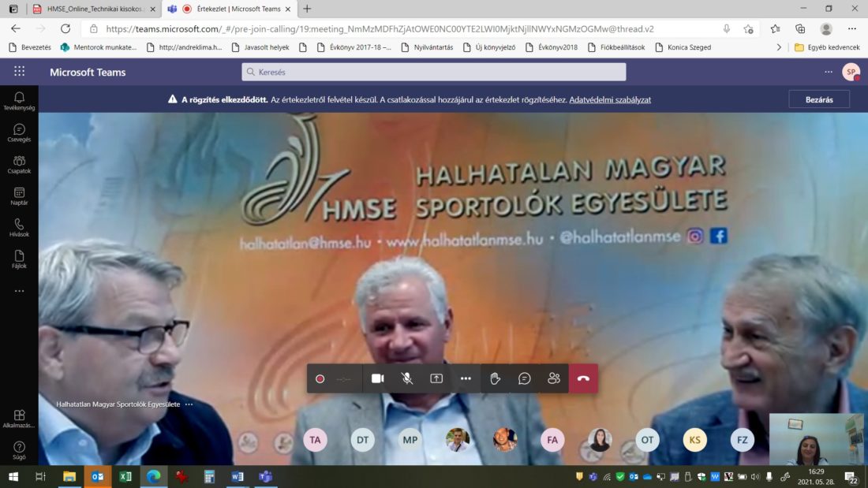Open options for Halhatatlan Magyar Sportolók Egyesülete video
This screenshot has height=488, width=868.
(x=189, y=404)
